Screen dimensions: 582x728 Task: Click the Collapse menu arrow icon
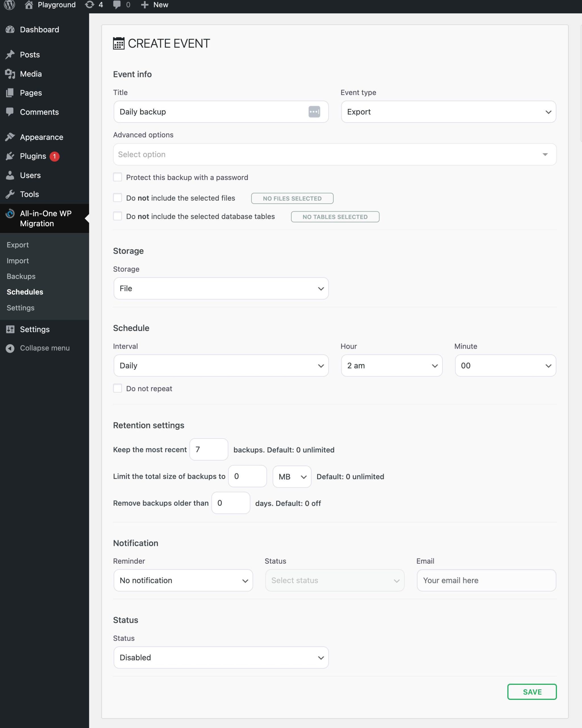pyautogui.click(x=10, y=348)
